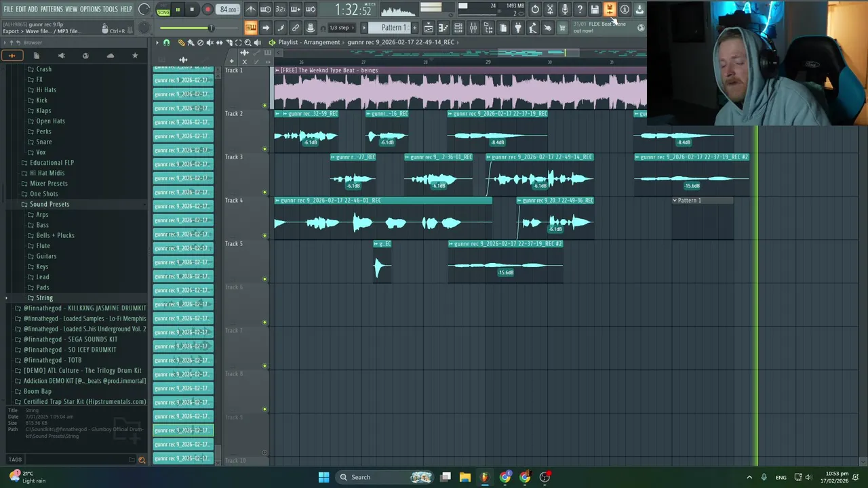Expand the One Shots folder

pos(44,194)
